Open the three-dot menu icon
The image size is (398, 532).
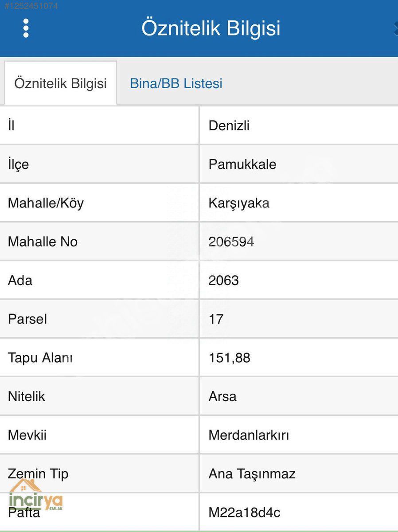26,28
